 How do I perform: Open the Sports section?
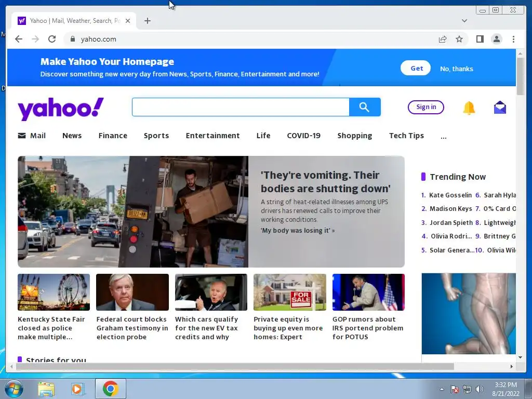pyautogui.click(x=156, y=136)
